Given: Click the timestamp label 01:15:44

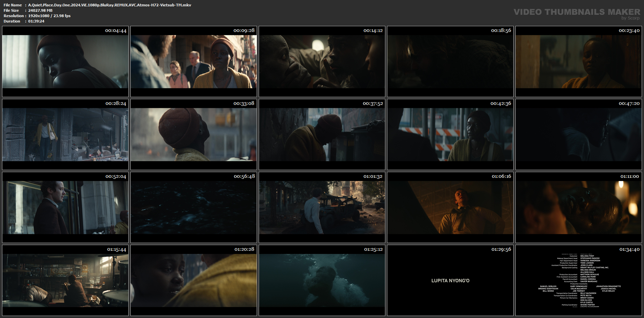Looking at the screenshot, I should [x=117, y=249].
